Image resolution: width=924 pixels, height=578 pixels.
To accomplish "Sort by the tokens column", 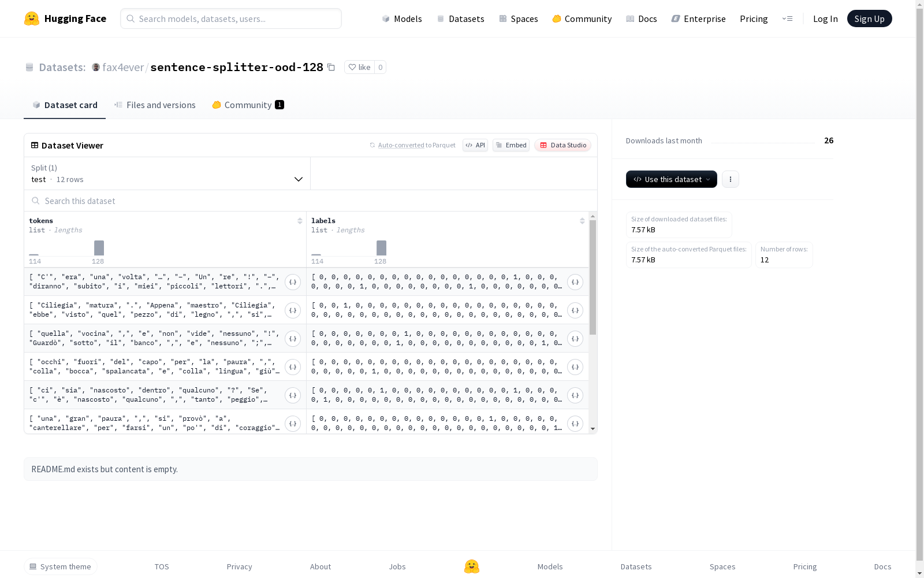I will [300, 221].
